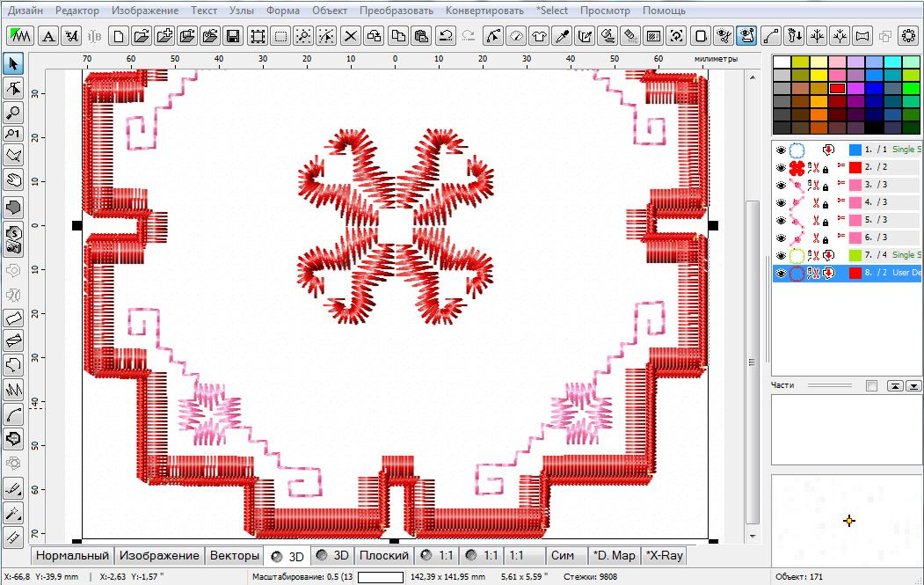Open the Просмотр menu
Viewport: 924px width, 585px height.
pyautogui.click(x=605, y=11)
